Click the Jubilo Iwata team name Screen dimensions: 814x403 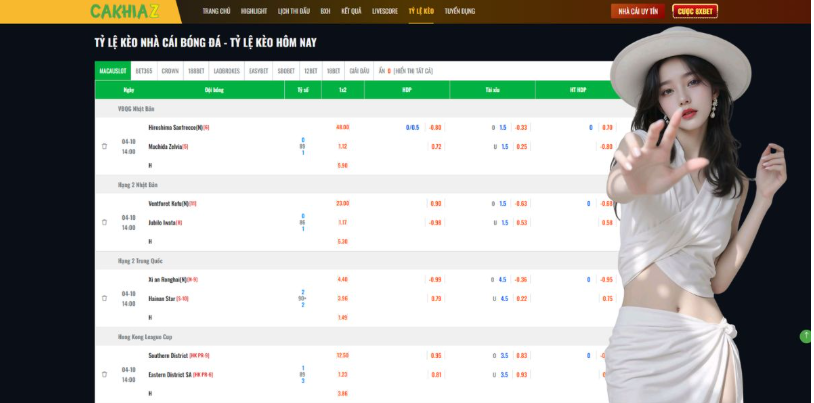point(162,222)
